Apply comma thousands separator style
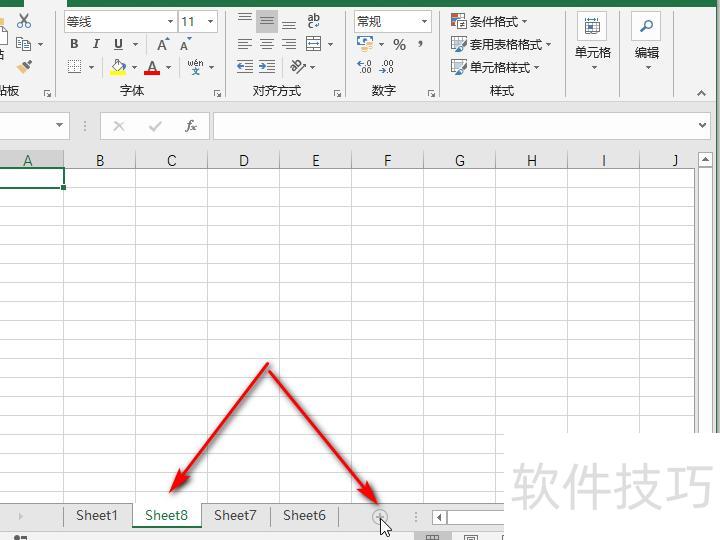Screen dimensions: 720x540 [420, 44]
